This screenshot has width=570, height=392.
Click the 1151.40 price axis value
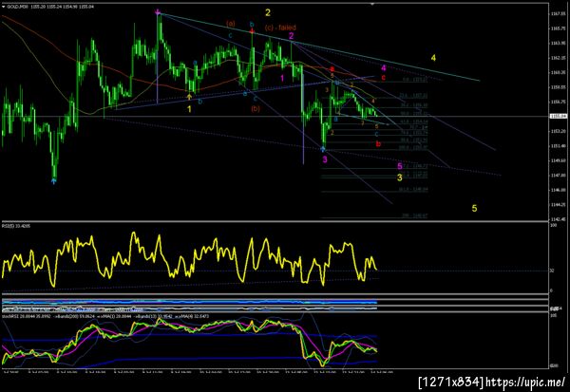click(560, 146)
